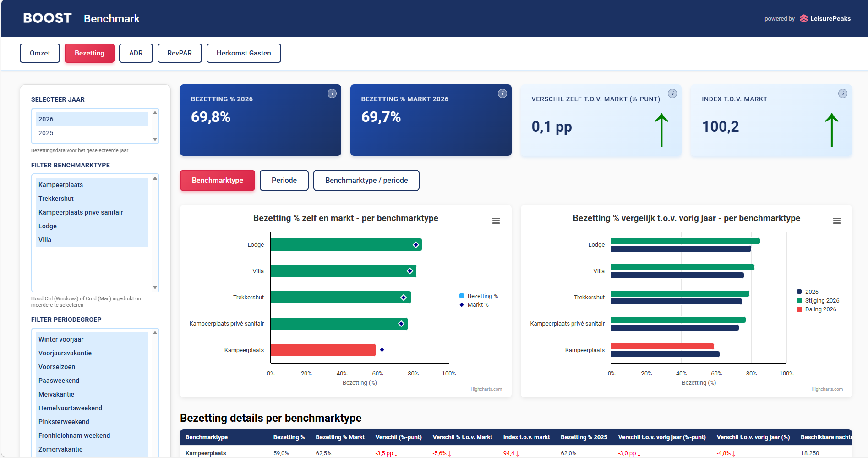The image size is (868, 458).
Task: Click info icon on Bezetting % 2026 card
Action: (x=332, y=94)
